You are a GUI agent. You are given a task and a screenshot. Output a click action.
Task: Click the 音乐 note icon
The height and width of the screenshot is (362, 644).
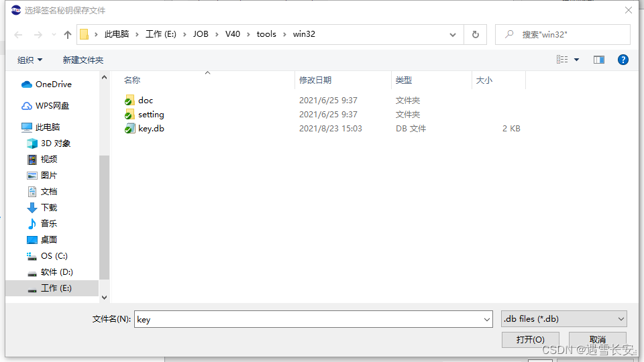(x=32, y=224)
